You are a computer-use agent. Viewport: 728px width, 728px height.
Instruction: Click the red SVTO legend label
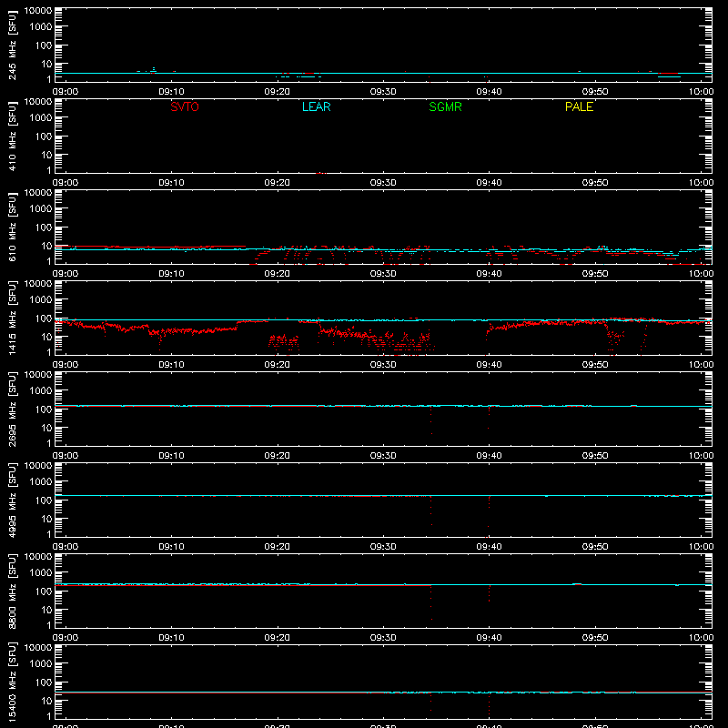[x=185, y=106]
